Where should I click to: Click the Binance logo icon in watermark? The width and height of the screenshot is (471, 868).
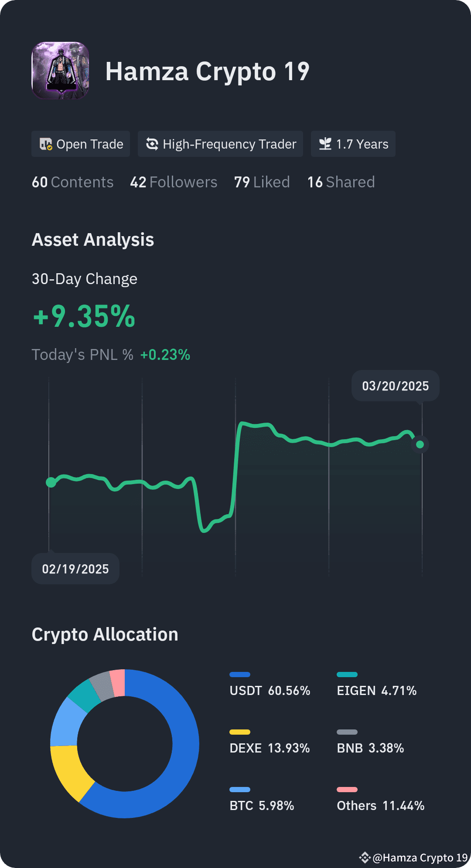pos(365,858)
